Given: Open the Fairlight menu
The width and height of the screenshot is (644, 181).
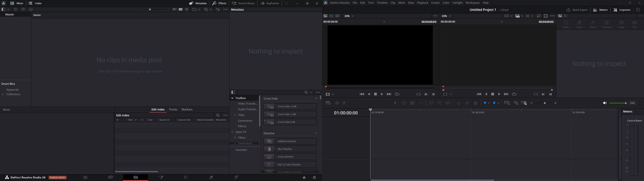Looking at the screenshot, I should click(457, 3).
